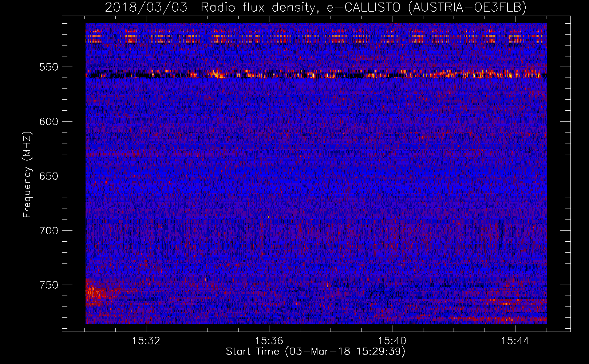Click the 15:36 time tick label
Image resolution: width=589 pixels, height=364 pixels.
269,341
